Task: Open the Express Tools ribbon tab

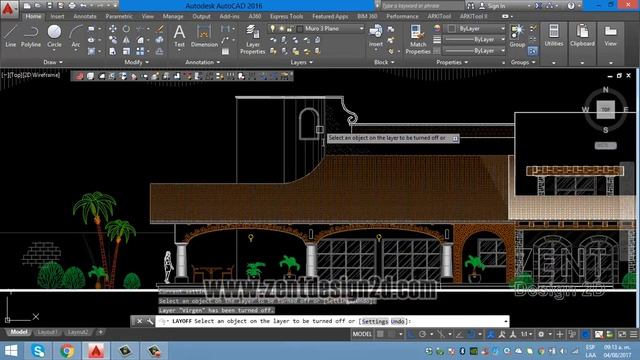Action: pos(286,16)
